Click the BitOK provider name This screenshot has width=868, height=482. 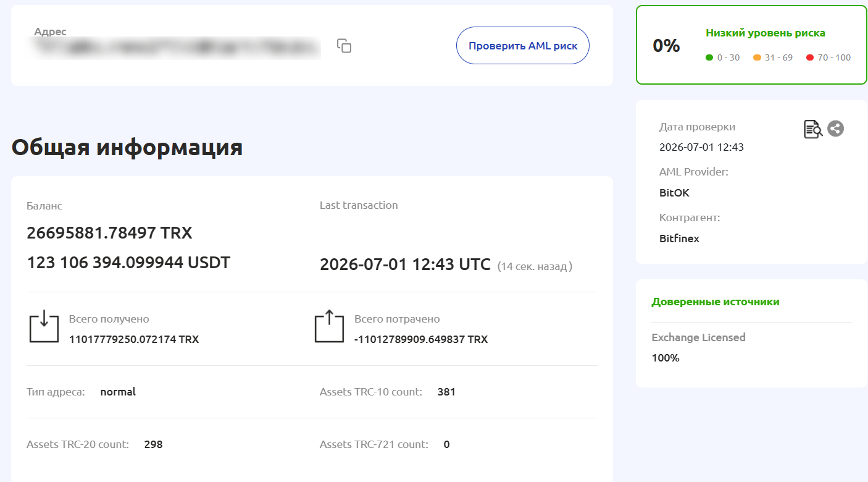point(674,193)
